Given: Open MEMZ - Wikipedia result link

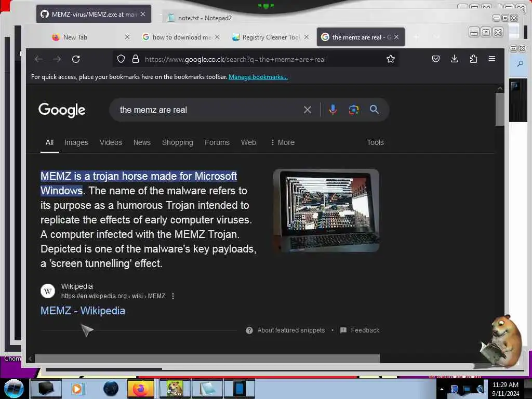Looking at the screenshot, I should (x=83, y=311).
